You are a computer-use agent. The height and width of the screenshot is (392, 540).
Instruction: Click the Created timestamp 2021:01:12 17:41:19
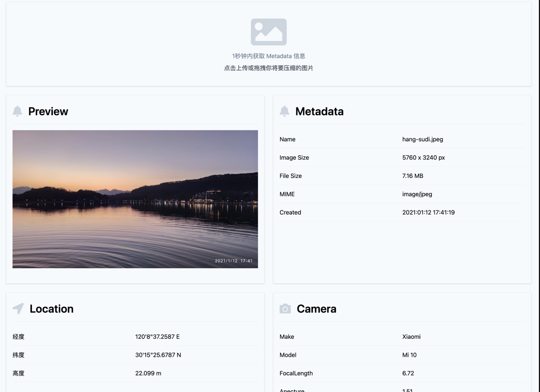coord(428,212)
